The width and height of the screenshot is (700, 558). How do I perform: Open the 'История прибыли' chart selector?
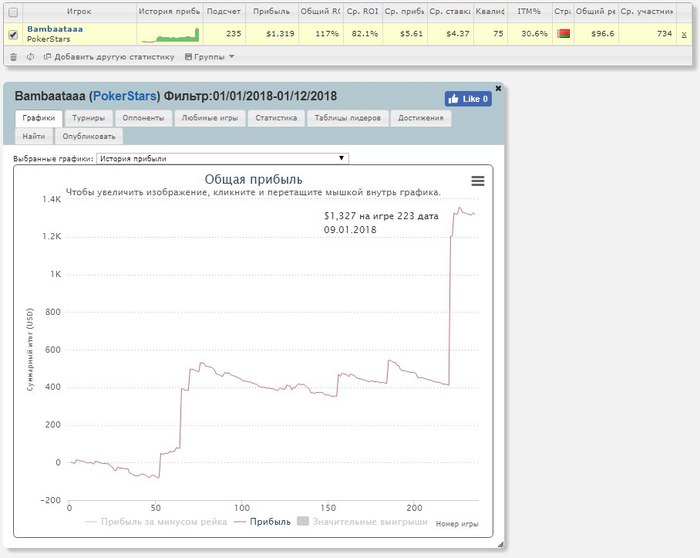click(222, 158)
